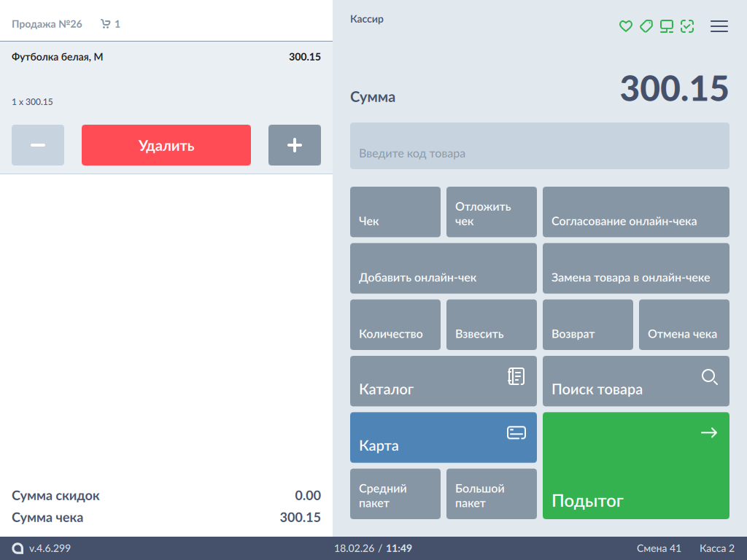Viewport: 747px width, 560px height.
Task: Click the shopping cart item count icon
Action: click(106, 24)
